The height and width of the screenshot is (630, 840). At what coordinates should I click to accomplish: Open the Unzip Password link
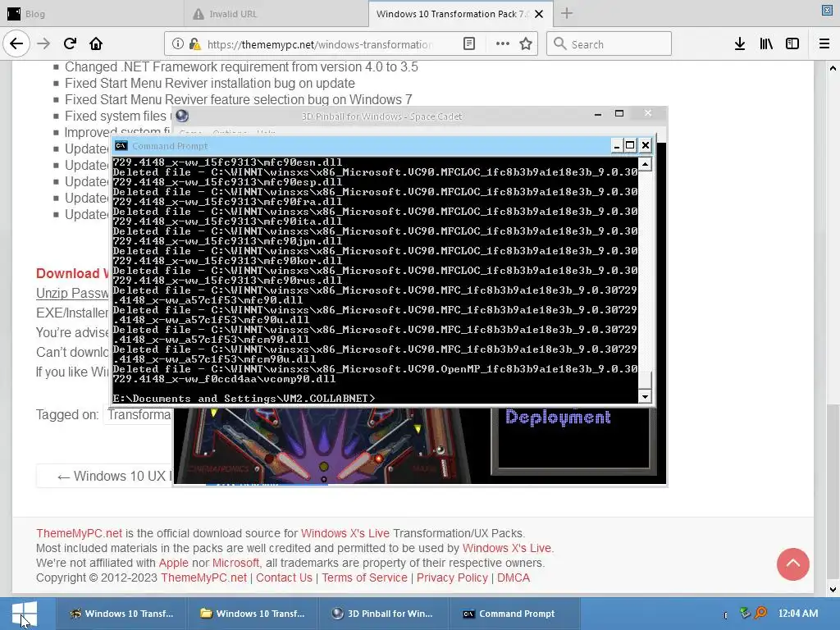[x=72, y=293]
